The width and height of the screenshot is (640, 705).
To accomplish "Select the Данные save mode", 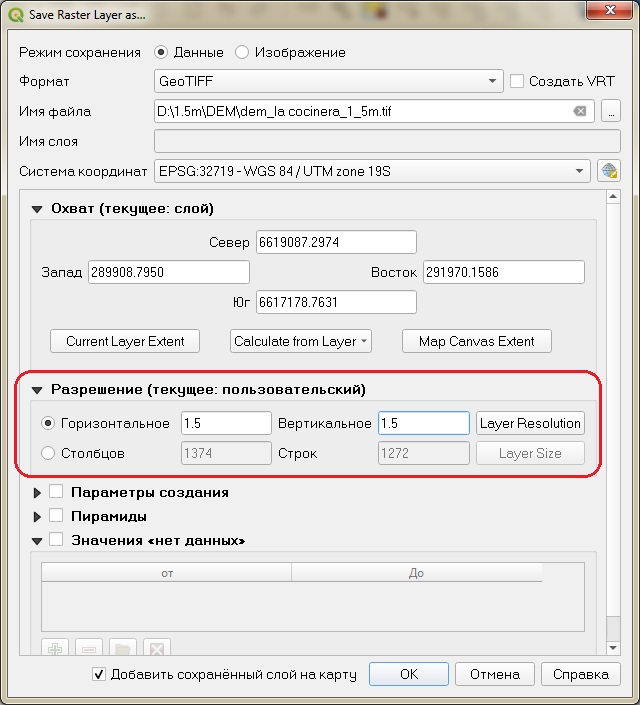I will coord(161,52).
